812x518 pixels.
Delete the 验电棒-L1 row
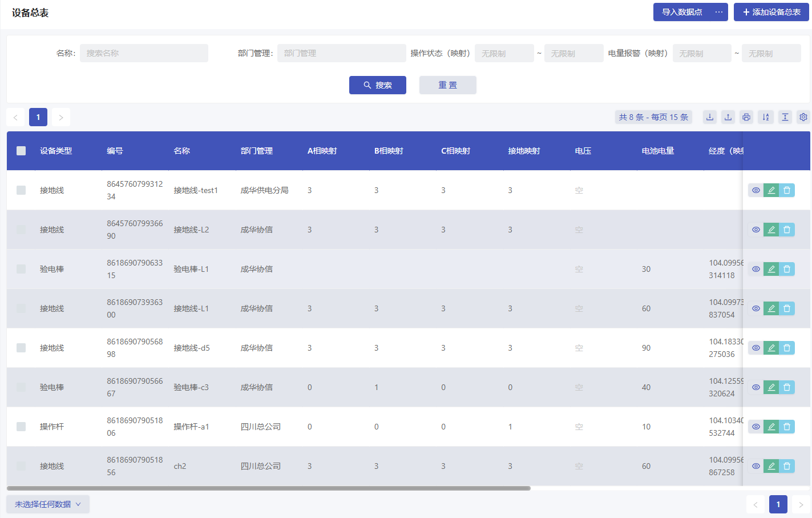(787, 269)
